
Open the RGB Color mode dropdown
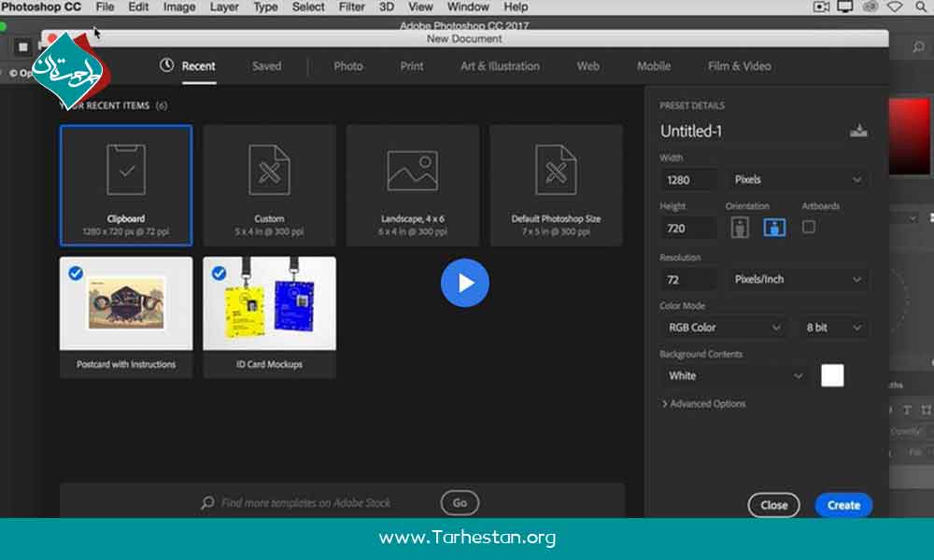(x=724, y=328)
